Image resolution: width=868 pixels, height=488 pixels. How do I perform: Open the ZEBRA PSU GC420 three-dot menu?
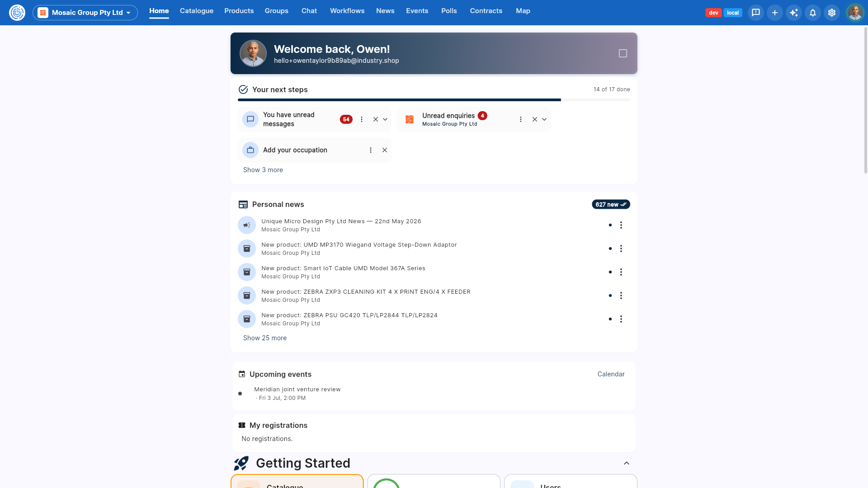pos(621,319)
